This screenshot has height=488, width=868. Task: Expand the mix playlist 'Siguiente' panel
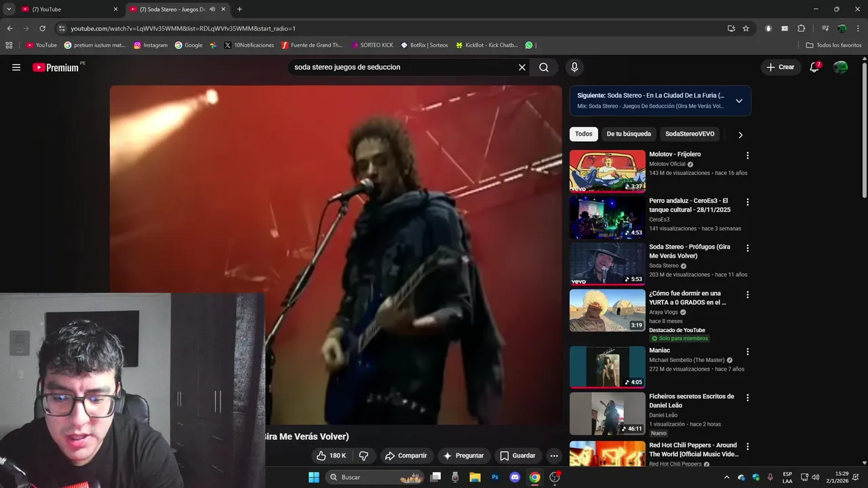coord(739,101)
